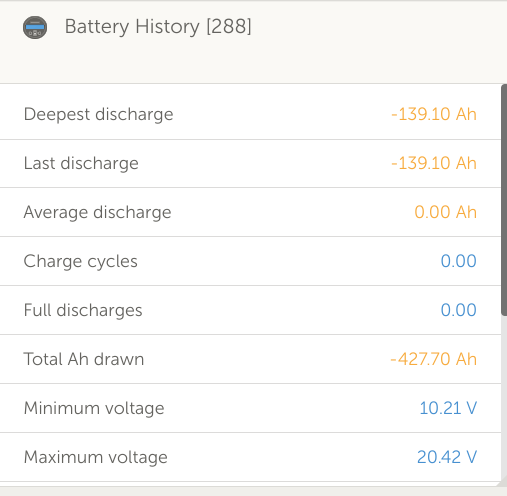Screen dimensions: 507x496
Task: Select the Total Ah drawn row label
Action: click(x=84, y=359)
